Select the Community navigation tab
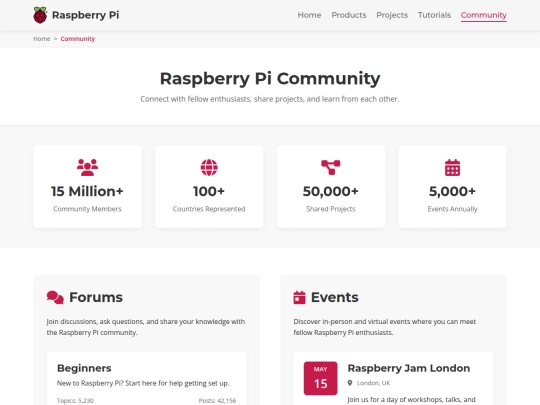This screenshot has width=540, height=405. click(484, 15)
